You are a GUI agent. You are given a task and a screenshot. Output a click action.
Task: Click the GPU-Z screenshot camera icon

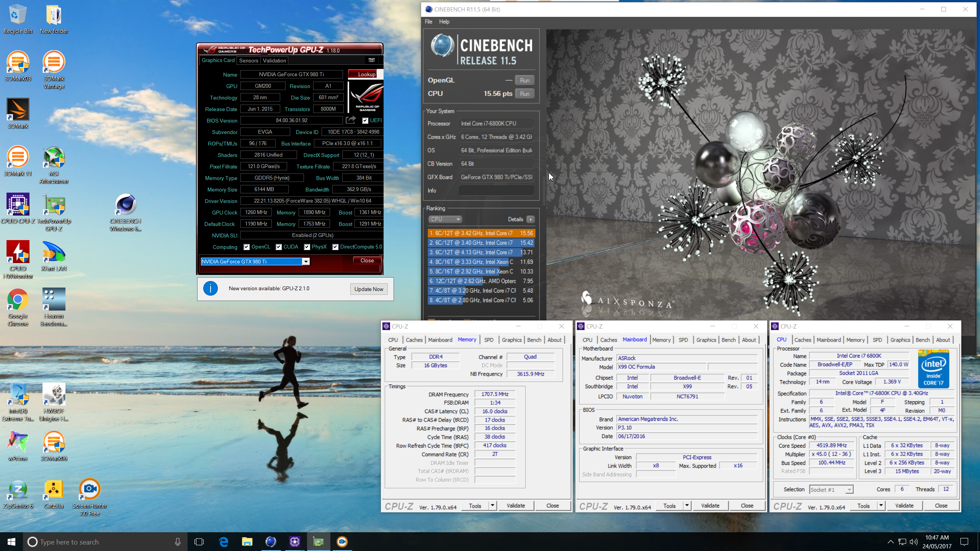(371, 60)
